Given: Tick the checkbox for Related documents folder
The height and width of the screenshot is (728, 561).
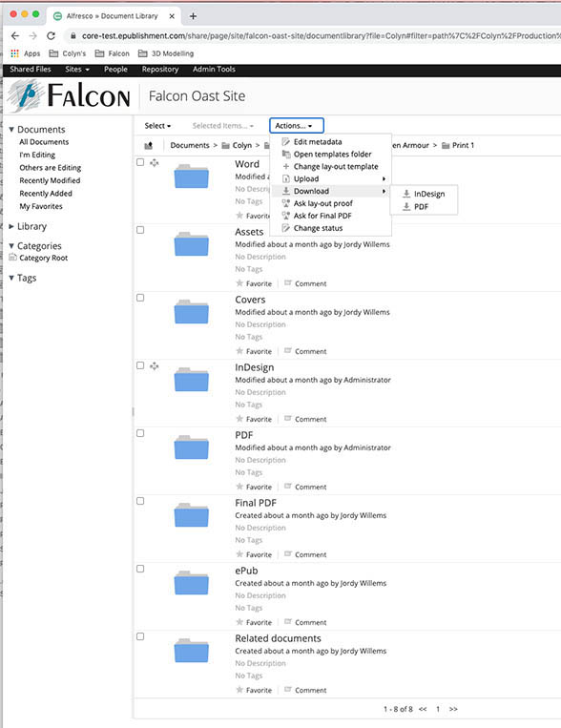Looking at the screenshot, I should (140, 637).
